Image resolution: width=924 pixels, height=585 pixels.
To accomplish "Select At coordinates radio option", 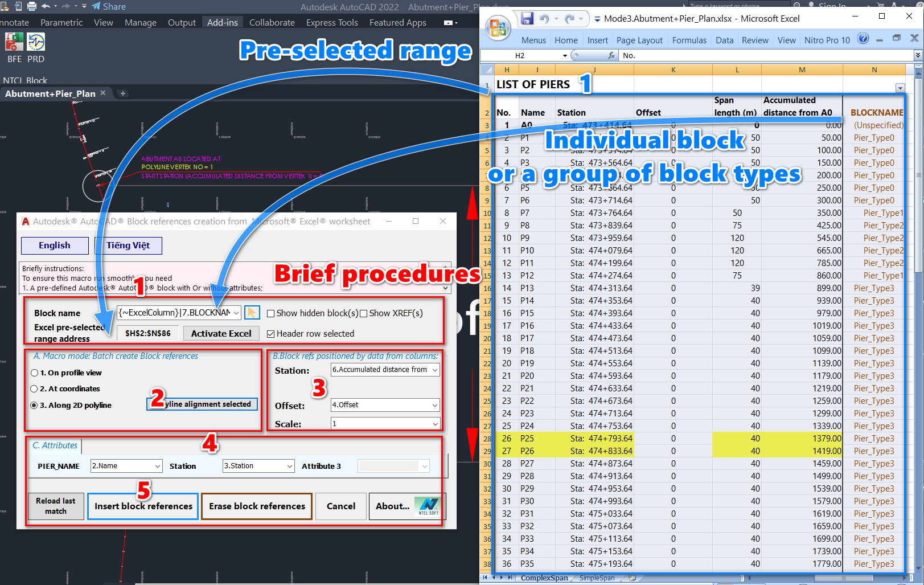I will [x=35, y=389].
